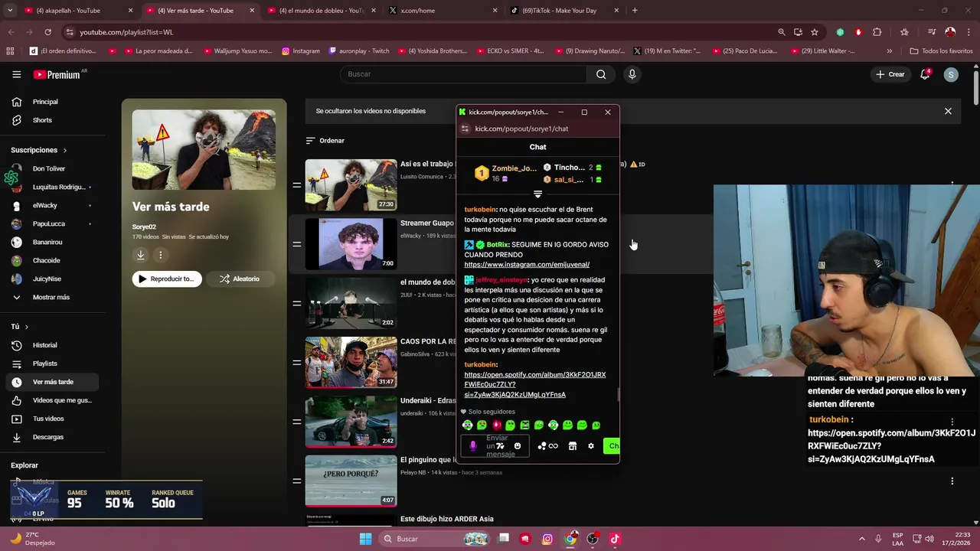Open the playlist three-dot options menu
The width and height of the screenshot is (980, 551).
[x=160, y=255]
